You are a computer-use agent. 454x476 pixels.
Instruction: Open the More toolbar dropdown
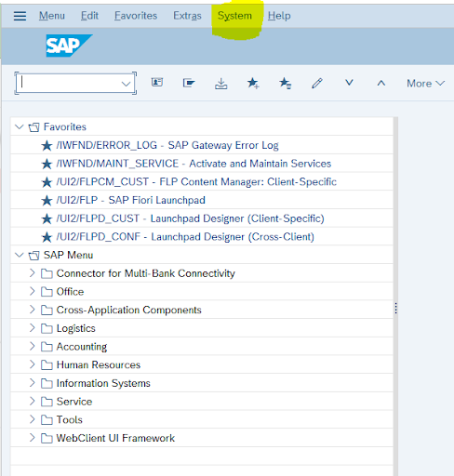click(x=425, y=84)
